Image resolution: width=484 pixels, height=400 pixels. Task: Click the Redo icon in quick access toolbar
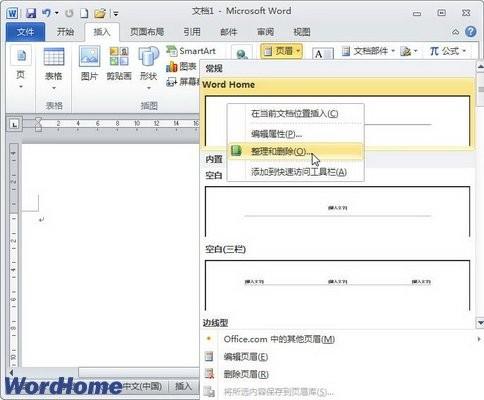pyautogui.click(x=69, y=13)
